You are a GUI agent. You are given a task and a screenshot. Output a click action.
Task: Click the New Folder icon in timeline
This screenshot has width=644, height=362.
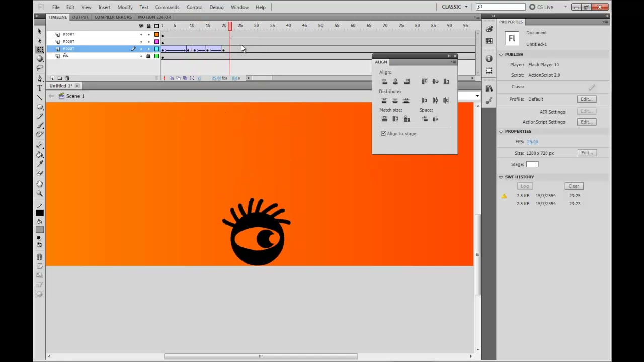[x=59, y=78]
